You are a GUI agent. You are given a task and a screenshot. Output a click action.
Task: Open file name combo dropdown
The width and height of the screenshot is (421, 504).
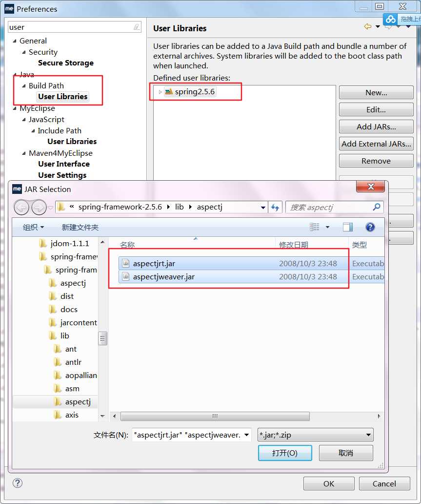tap(246, 435)
